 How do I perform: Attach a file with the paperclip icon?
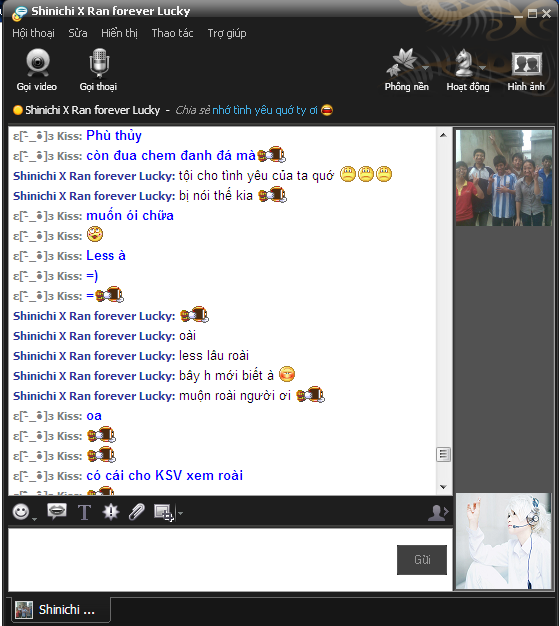(137, 512)
